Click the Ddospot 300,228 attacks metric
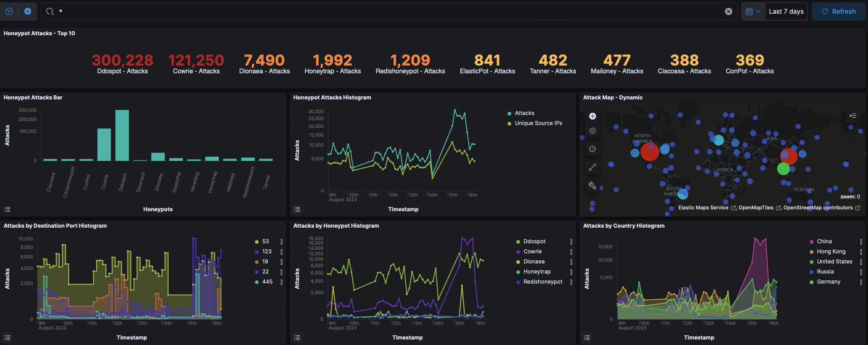 [122, 64]
